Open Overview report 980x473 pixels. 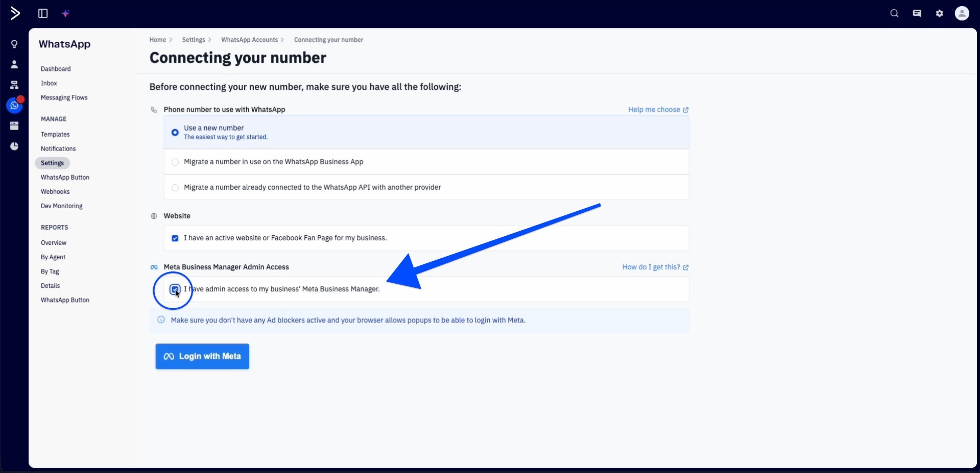(x=54, y=243)
